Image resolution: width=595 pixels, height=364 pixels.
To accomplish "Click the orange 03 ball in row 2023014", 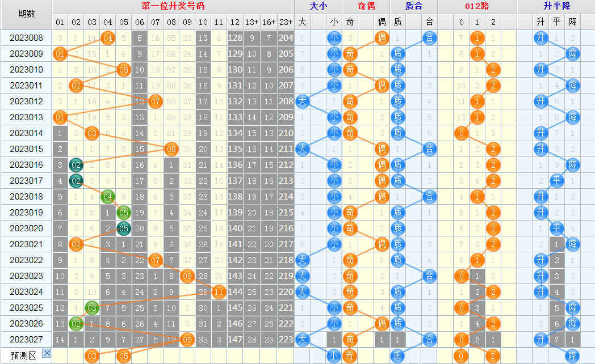I will 92,133.
